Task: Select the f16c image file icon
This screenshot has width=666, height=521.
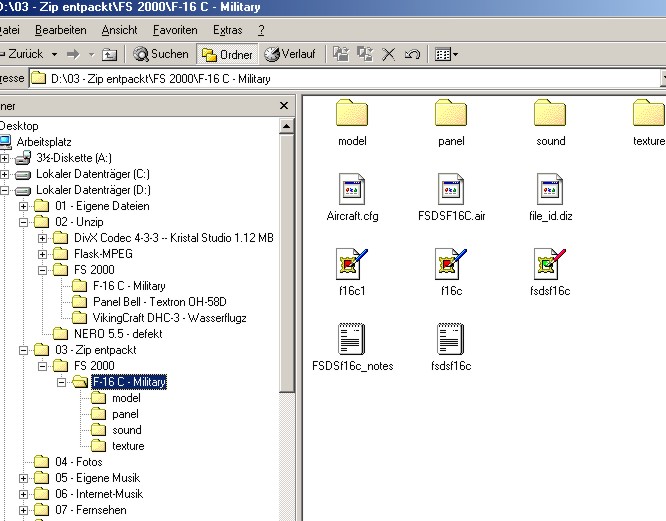Action: tap(451, 264)
